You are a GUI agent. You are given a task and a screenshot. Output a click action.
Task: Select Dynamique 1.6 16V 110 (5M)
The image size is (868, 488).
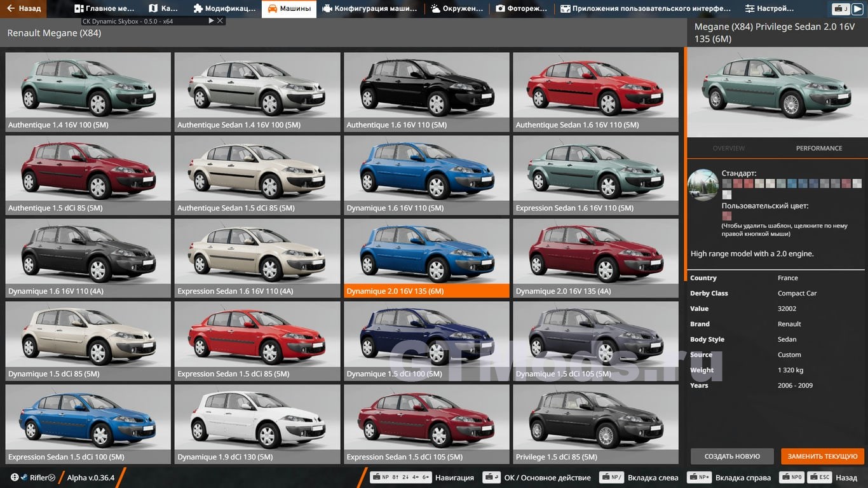(426, 175)
